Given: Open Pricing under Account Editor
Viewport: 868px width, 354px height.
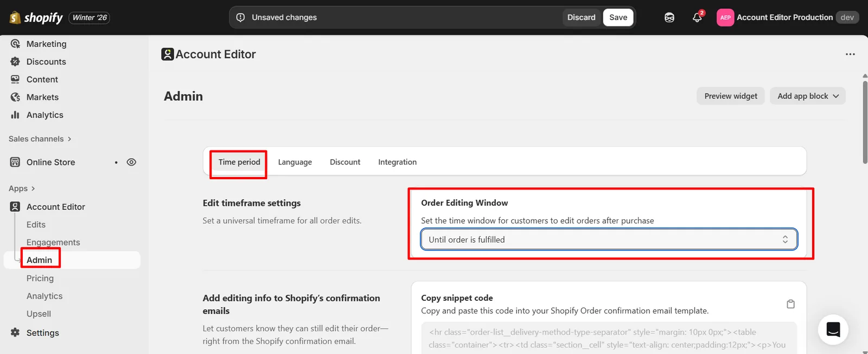Looking at the screenshot, I should click(x=40, y=279).
